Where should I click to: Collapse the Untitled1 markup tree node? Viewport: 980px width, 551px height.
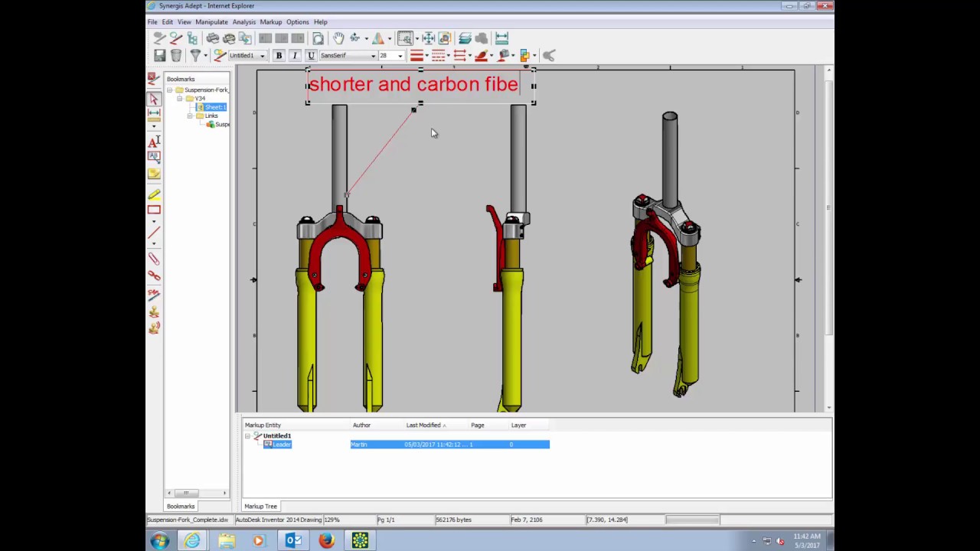(248, 436)
